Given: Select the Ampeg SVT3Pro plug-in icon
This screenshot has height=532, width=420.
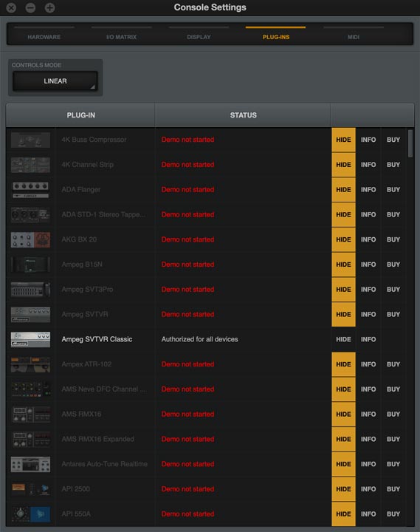Looking at the screenshot, I should coord(30,290).
